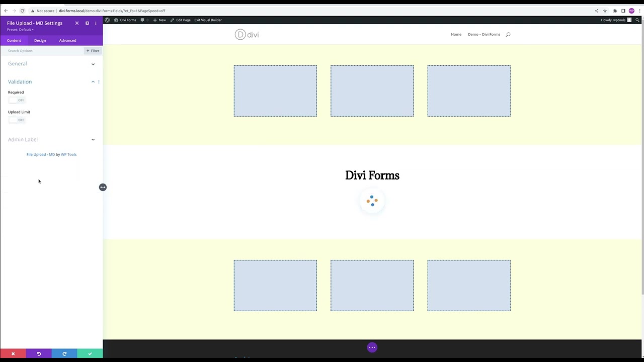Open more options in settings header
The width and height of the screenshot is (644, 362).
pos(96,23)
